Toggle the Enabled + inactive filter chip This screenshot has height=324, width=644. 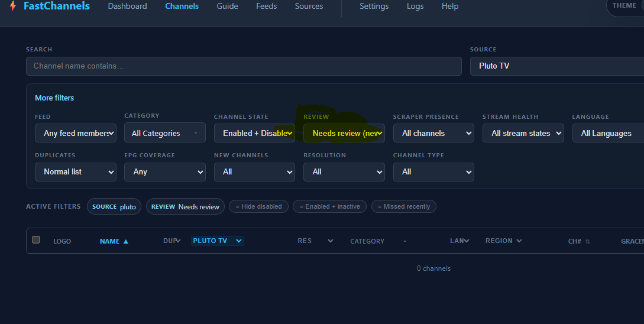330,206
